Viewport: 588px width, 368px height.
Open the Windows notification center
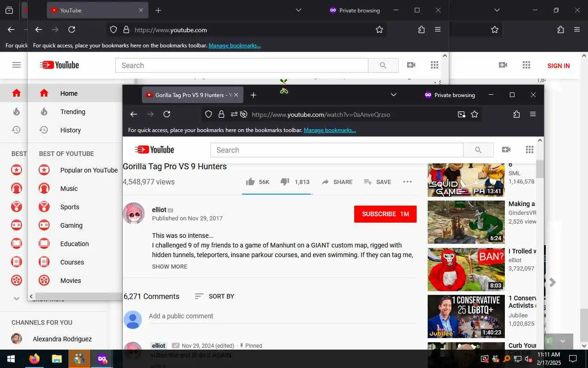coord(573,359)
